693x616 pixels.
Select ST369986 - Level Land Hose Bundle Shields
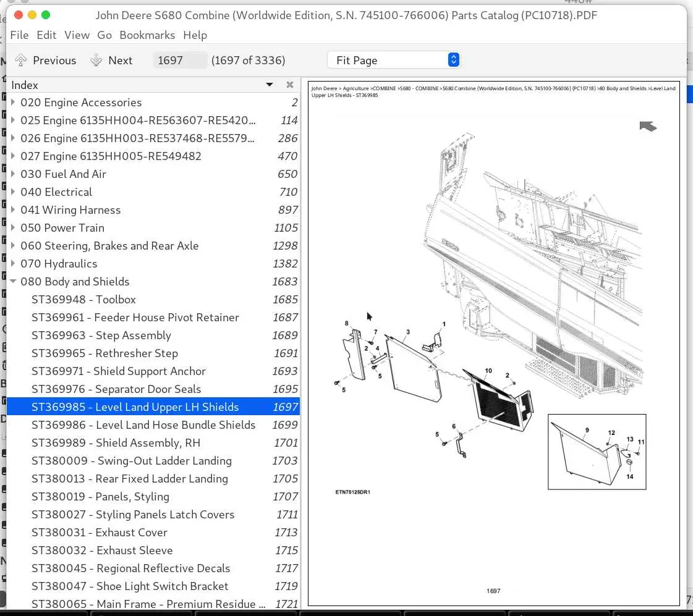pyautogui.click(x=153, y=425)
